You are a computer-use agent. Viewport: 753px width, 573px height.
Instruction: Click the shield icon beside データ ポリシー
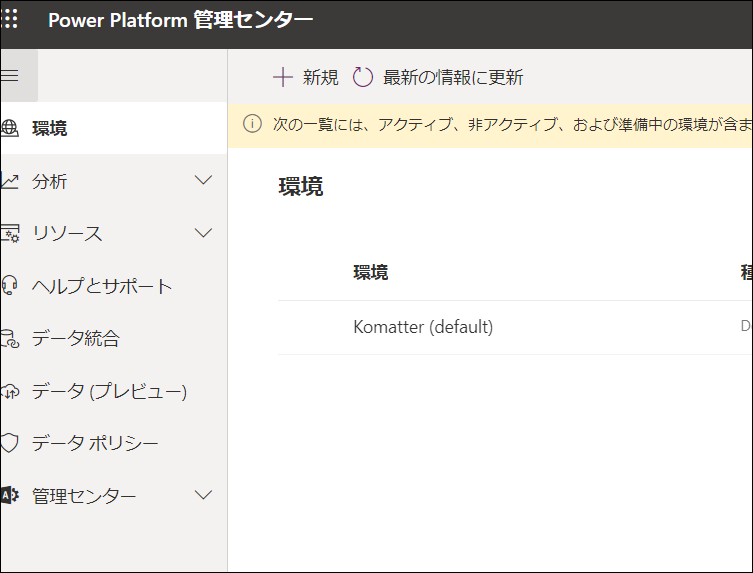tap(10, 443)
